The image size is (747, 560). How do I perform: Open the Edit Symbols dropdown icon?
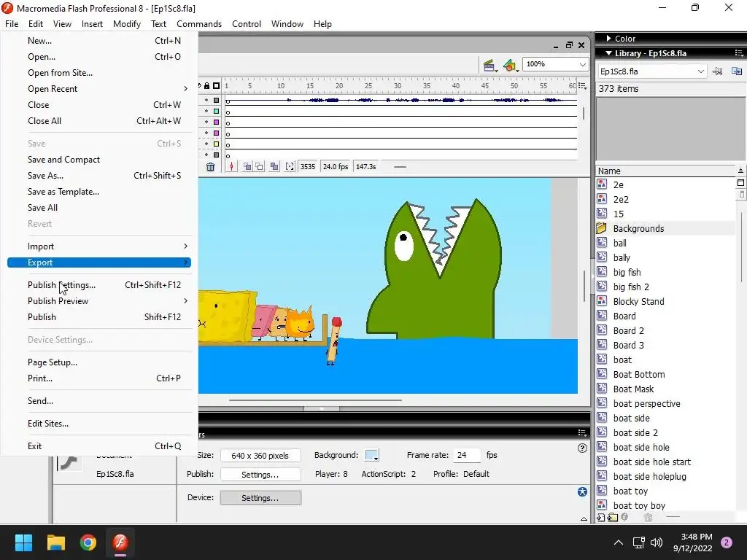[510, 65]
